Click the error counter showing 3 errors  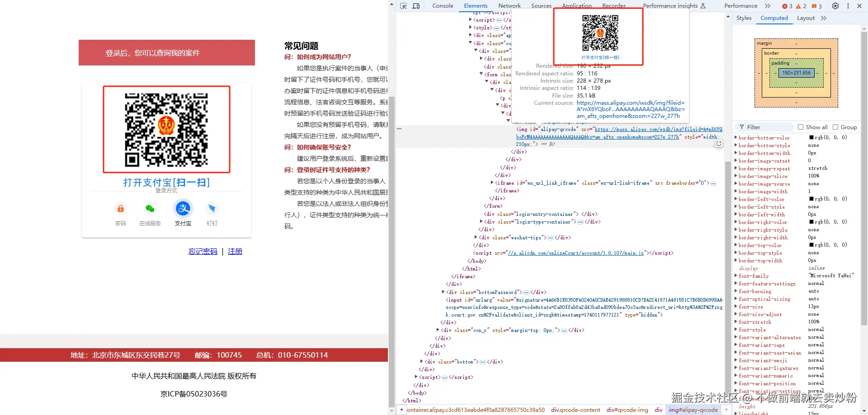pyautogui.click(x=787, y=6)
